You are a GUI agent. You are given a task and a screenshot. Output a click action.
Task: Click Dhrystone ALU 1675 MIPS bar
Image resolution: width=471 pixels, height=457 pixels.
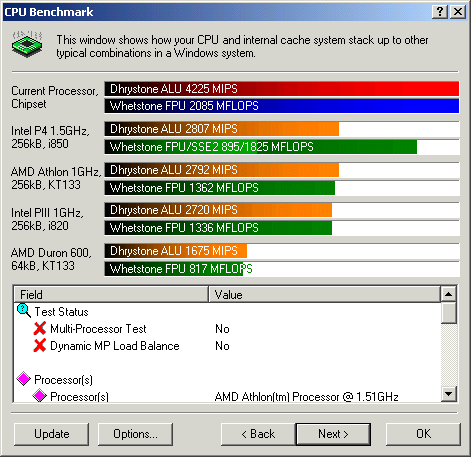(x=176, y=251)
